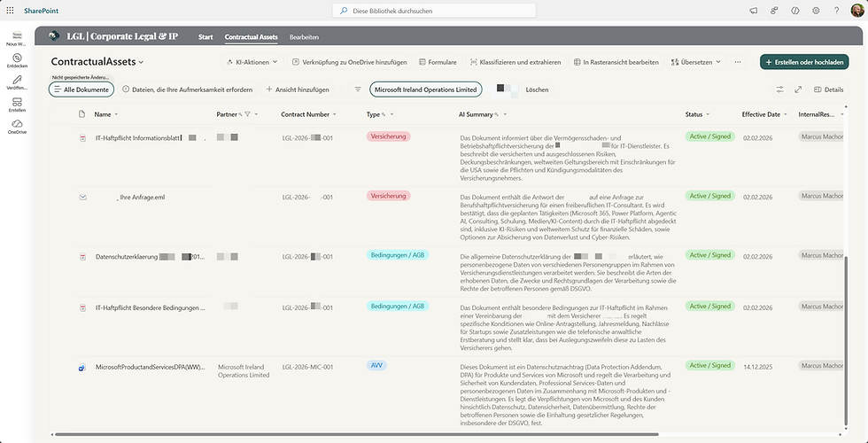The height and width of the screenshot is (443, 868).
Task: Open the user profile avatar
Action: click(857, 11)
